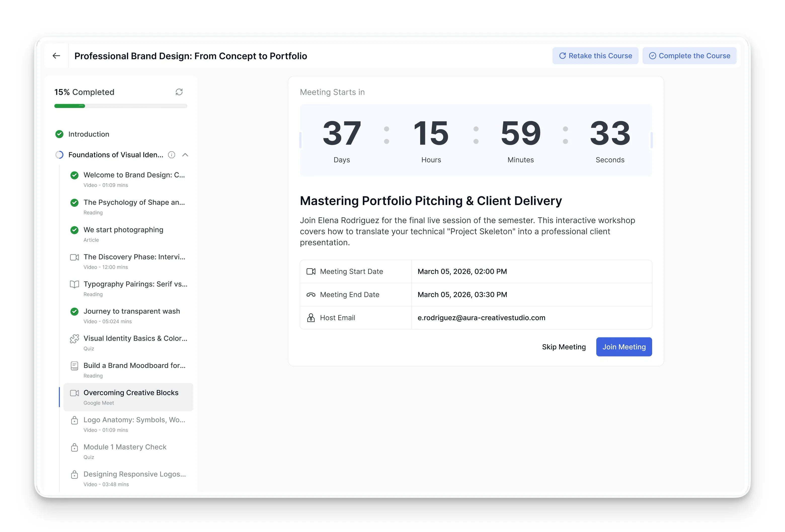The image size is (785, 532).
Task: Click the camera icon of Overcoming Creative Blocks
Action: [x=74, y=392]
